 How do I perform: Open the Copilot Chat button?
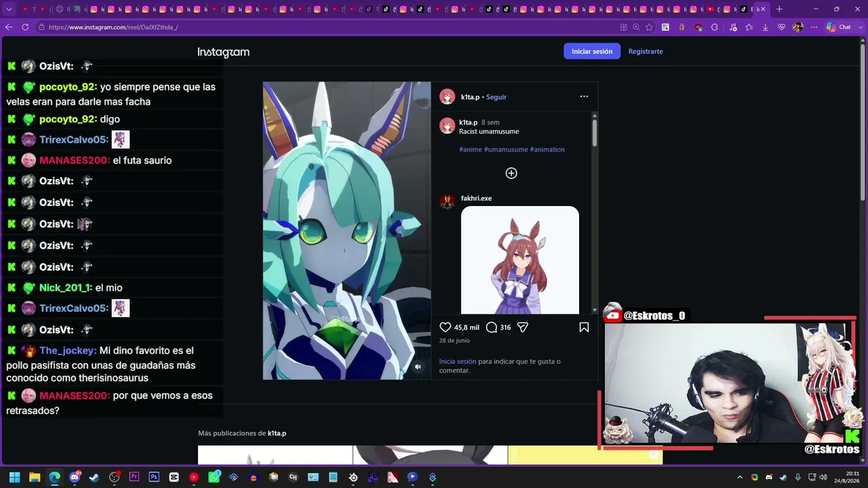[x=840, y=27]
